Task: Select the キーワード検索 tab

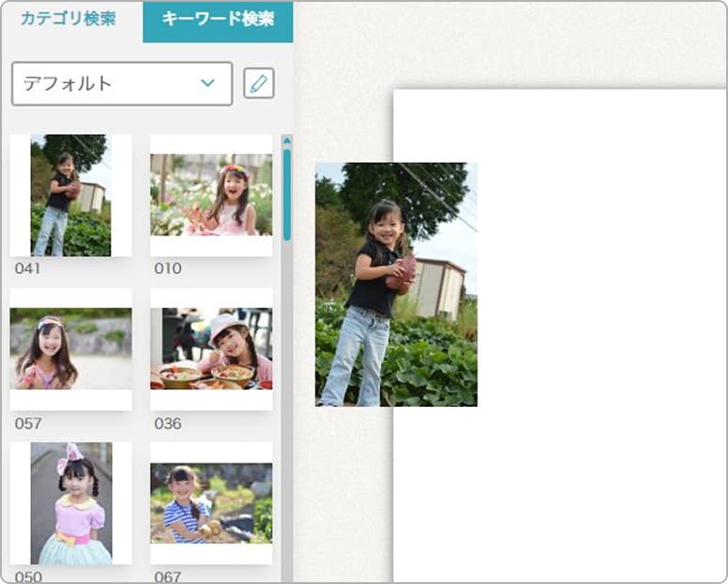Action: (x=218, y=22)
